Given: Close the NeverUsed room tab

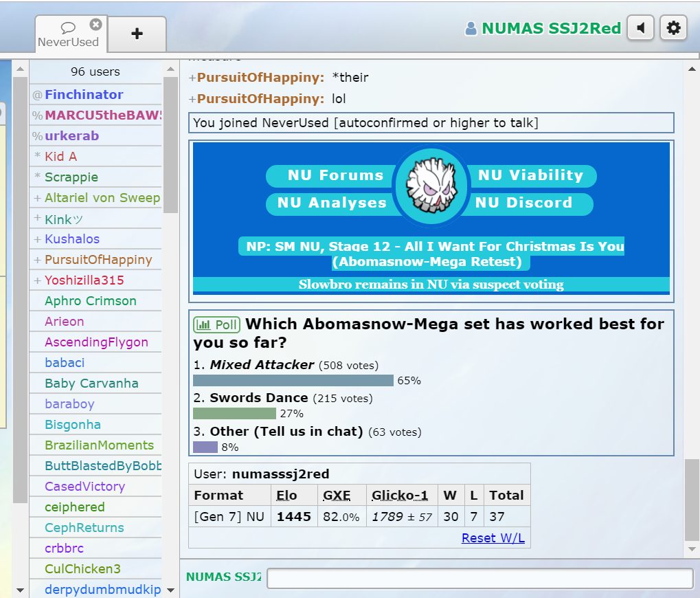Looking at the screenshot, I should pos(95,25).
